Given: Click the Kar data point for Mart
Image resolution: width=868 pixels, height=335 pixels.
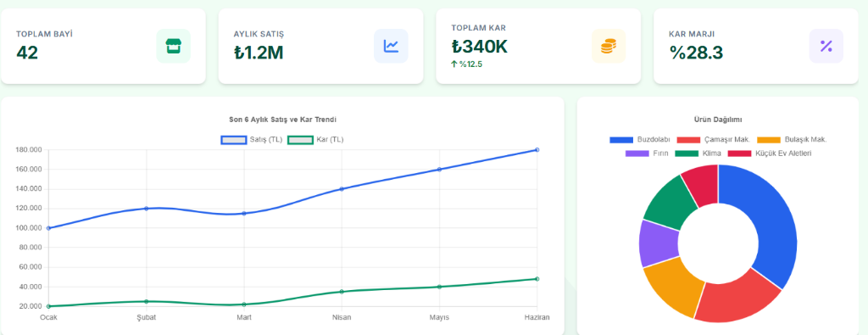Looking at the screenshot, I should (x=244, y=304).
